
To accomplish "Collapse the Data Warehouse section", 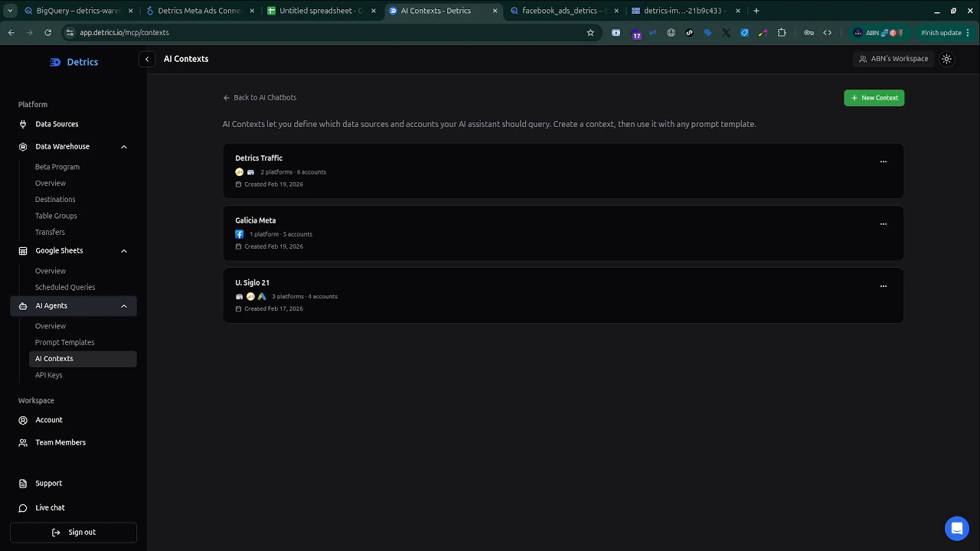I will (x=124, y=147).
